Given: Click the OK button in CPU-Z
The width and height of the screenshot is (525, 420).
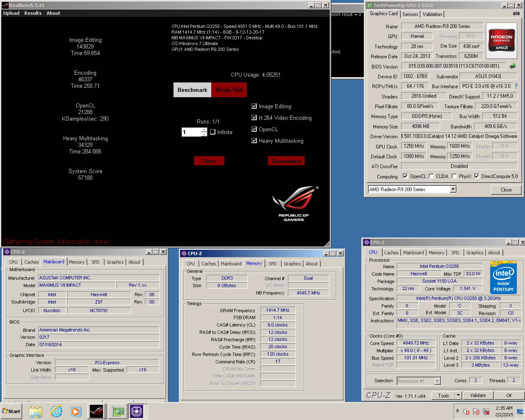Looking at the screenshot, I should click(x=509, y=395).
